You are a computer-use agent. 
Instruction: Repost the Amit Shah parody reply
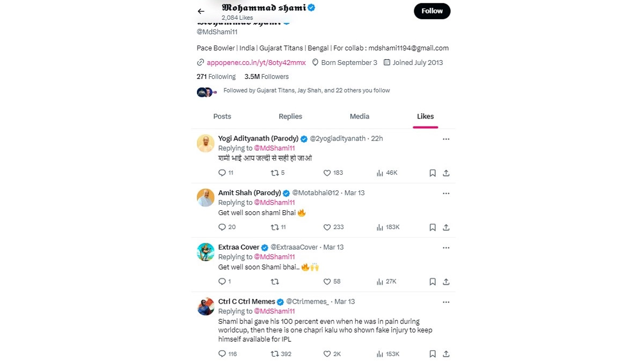(x=275, y=227)
